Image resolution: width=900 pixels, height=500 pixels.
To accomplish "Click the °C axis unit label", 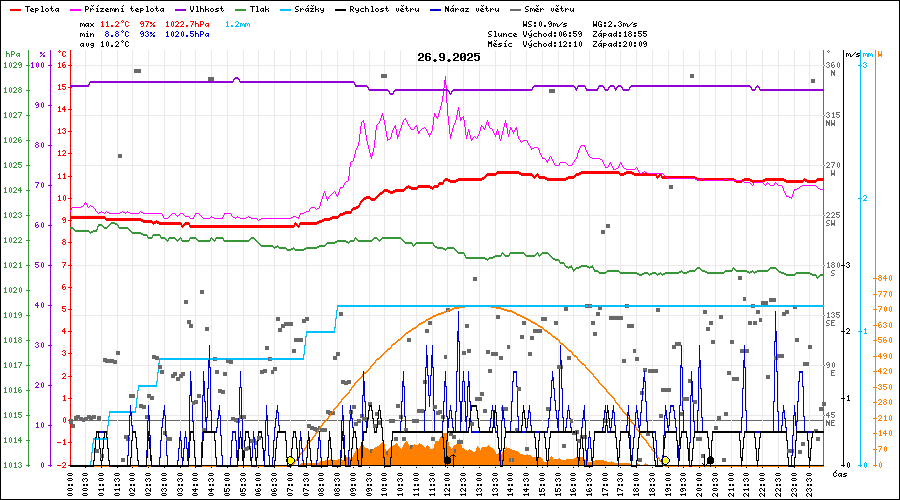I will (x=63, y=54).
